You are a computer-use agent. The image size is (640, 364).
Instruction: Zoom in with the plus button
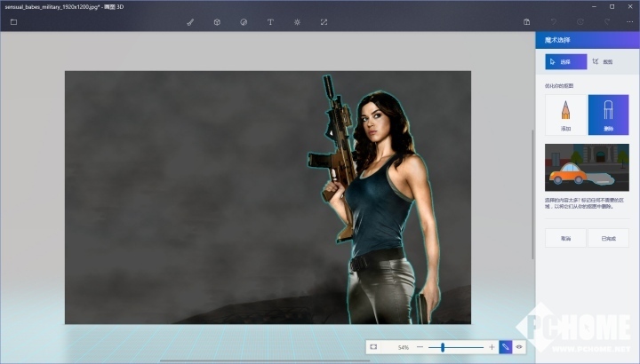(492, 347)
